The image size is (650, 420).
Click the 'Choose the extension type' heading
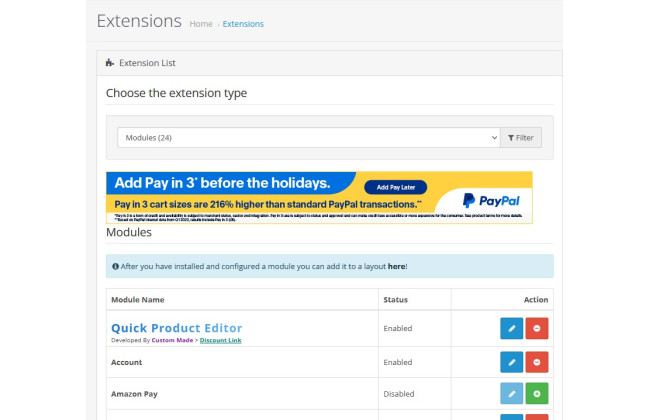(x=176, y=93)
